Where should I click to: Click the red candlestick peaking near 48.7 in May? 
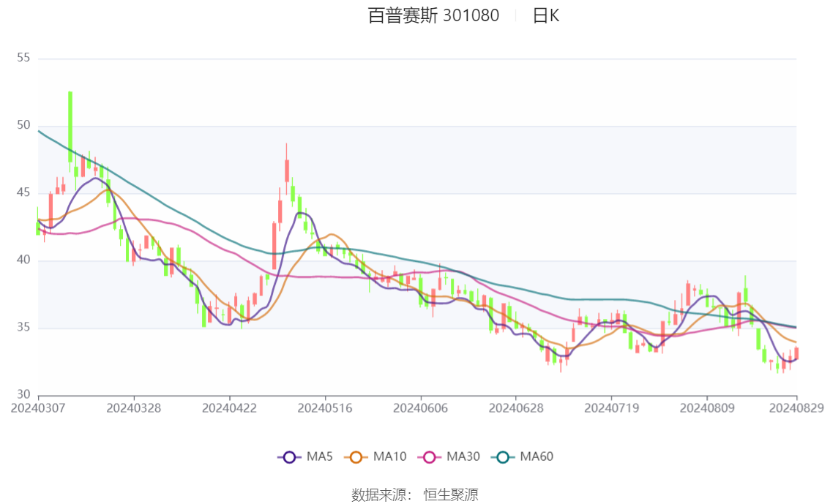coord(287,170)
